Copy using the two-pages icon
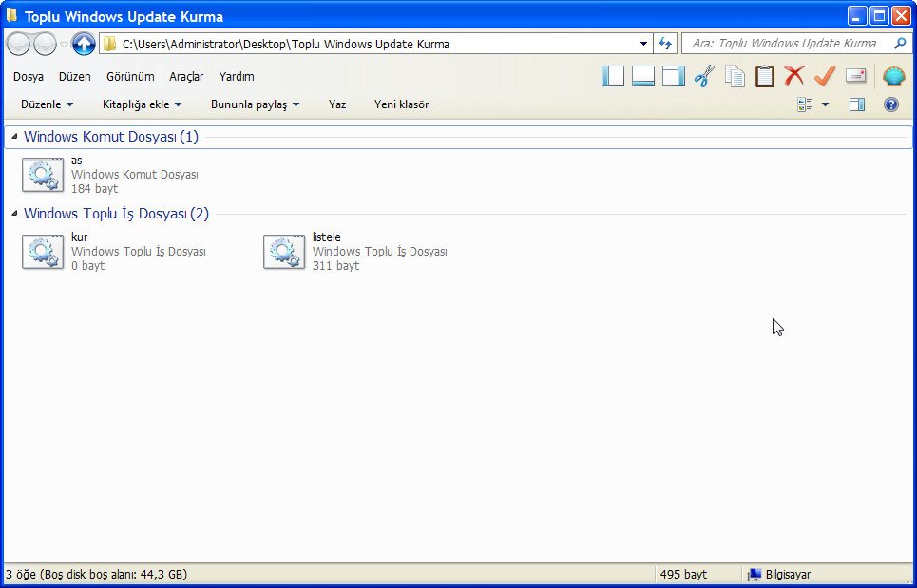Screen dimensions: 917x588 tap(735, 76)
